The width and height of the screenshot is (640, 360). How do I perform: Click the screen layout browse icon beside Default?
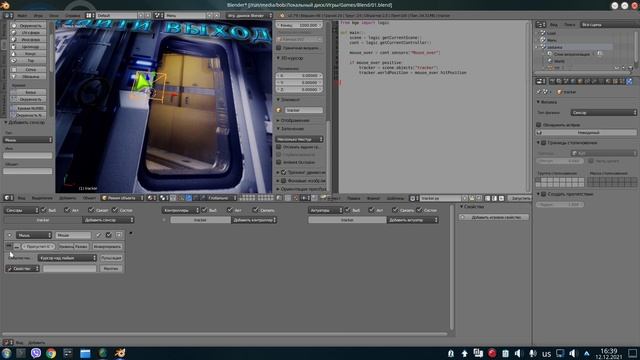[89, 16]
